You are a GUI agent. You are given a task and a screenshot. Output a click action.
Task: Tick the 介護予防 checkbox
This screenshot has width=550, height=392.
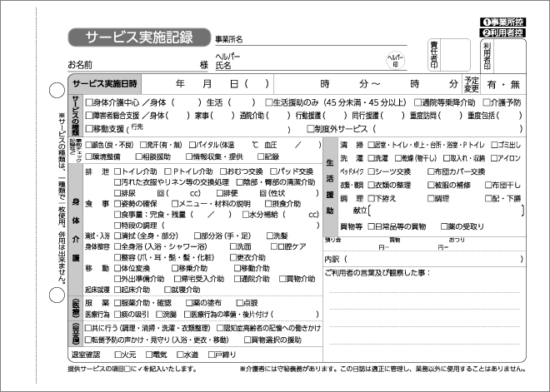point(486,102)
